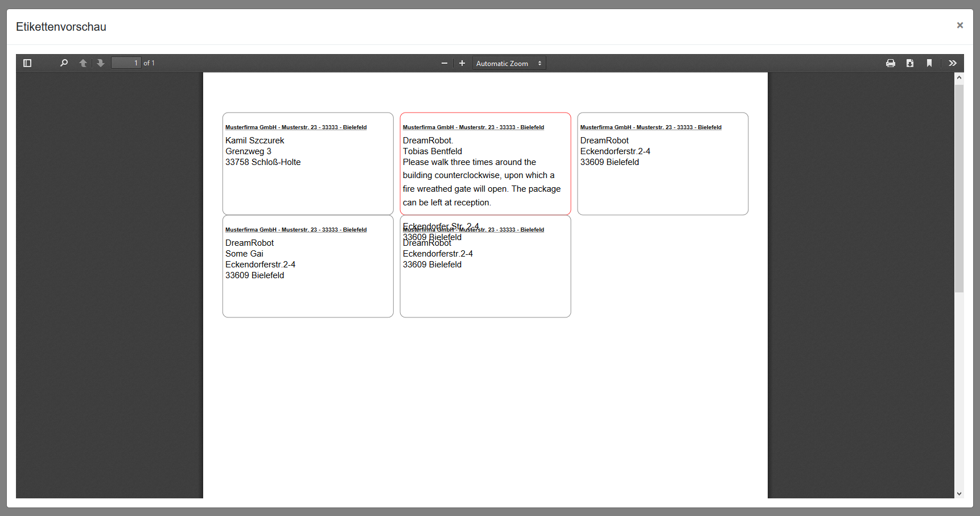
Task: Download the label PDF
Action: [910, 63]
